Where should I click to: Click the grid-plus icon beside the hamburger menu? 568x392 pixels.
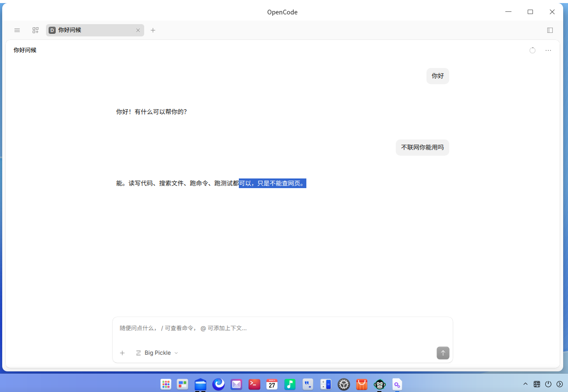[x=35, y=30]
